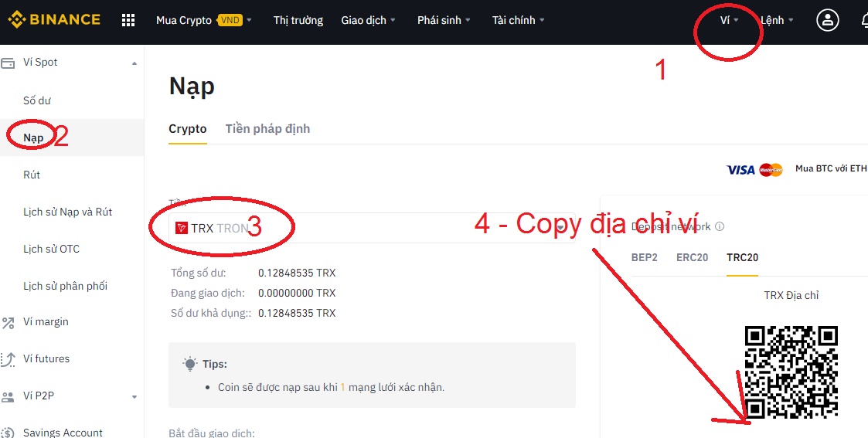Click the Savings Account icon
The width and height of the screenshot is (868, 438).
[x=8, y=433]
